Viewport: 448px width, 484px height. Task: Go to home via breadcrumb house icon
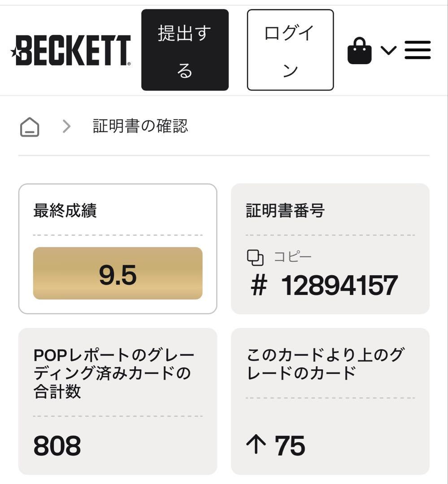tap(30, 127)
